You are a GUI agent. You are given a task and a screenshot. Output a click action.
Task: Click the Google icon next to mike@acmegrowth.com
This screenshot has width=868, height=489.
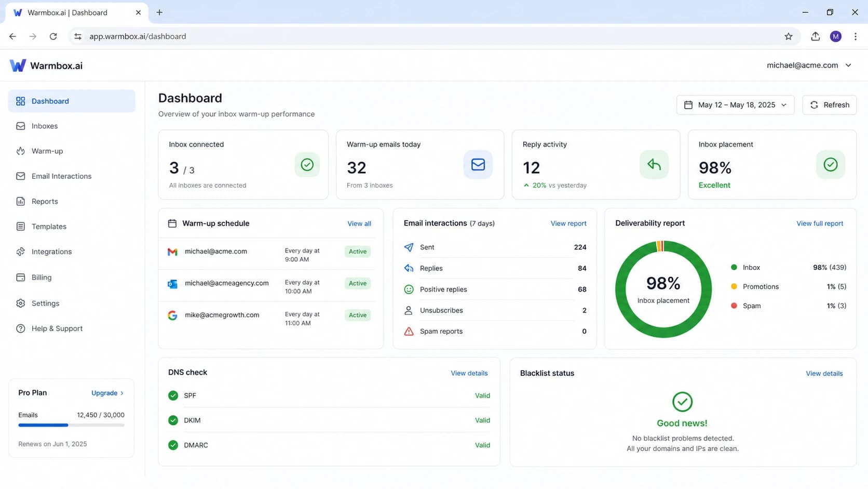[172, 315]
